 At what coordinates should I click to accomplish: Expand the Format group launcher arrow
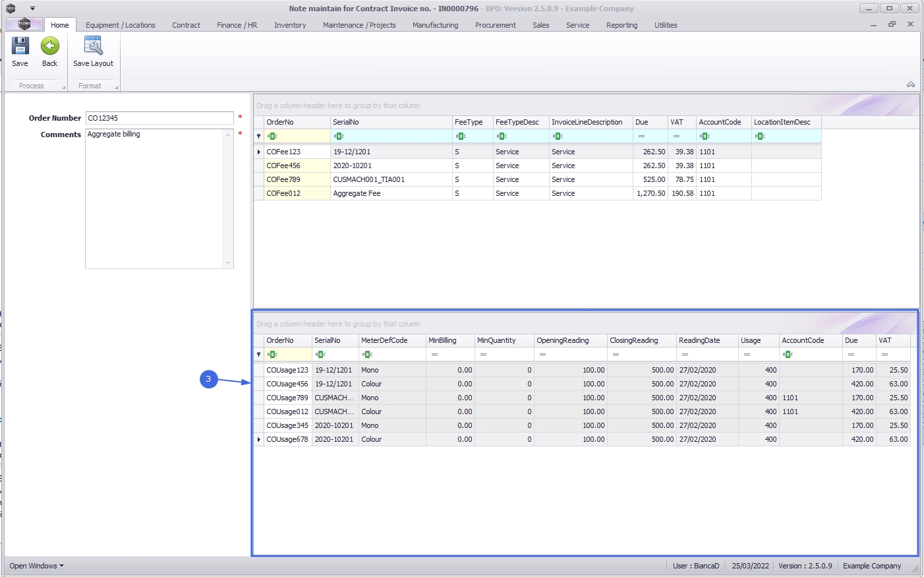116,87
